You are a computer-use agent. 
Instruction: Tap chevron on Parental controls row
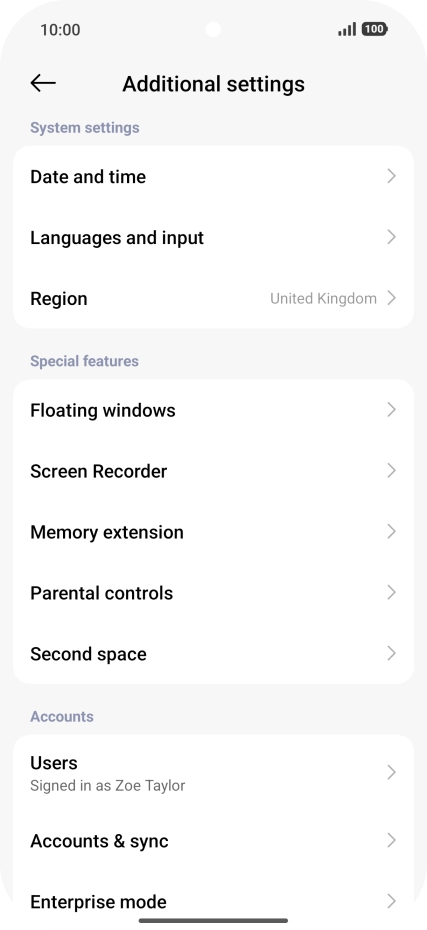pyautogui.click(x=391, y=593)
